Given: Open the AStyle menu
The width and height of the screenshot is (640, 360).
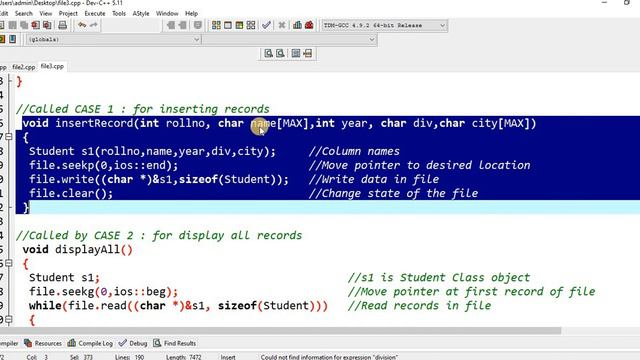Looking at the screenshot, I should (141, 13).
